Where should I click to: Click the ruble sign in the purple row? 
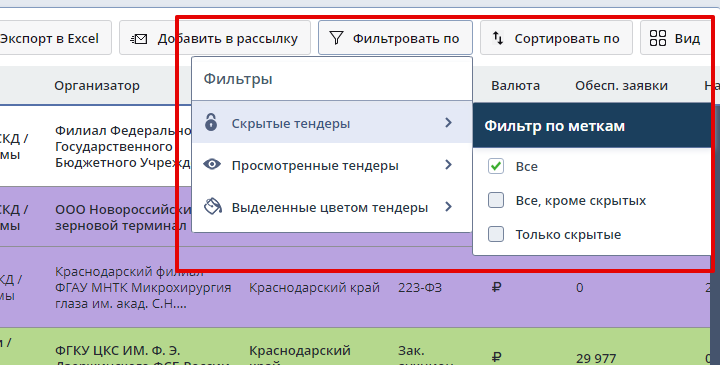(x=496, y=287)
